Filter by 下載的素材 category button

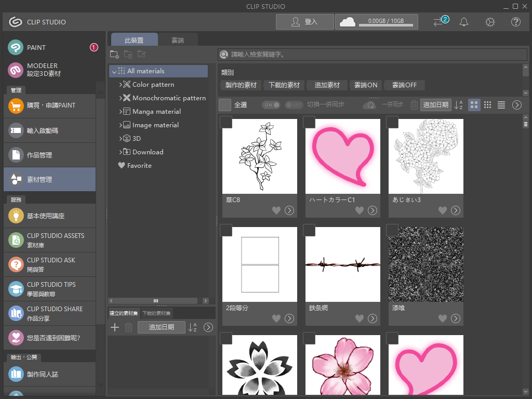point(284,85)
